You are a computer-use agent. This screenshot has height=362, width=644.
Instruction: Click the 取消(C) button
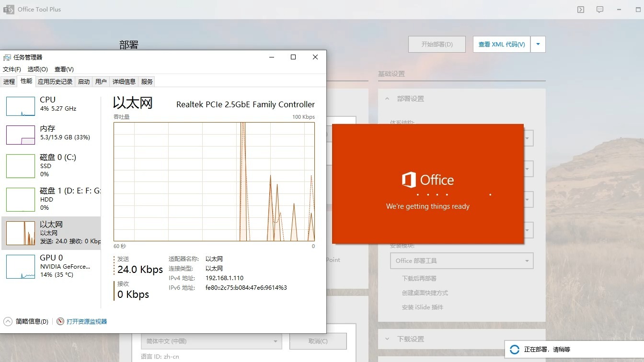tap(318, 341)
